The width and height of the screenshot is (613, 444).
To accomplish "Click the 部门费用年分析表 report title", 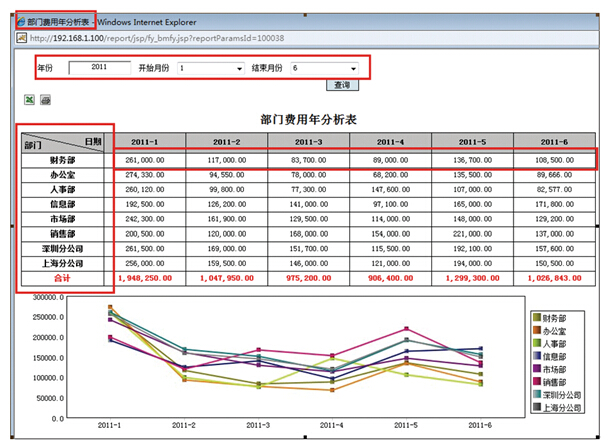I will click(308, 119).
